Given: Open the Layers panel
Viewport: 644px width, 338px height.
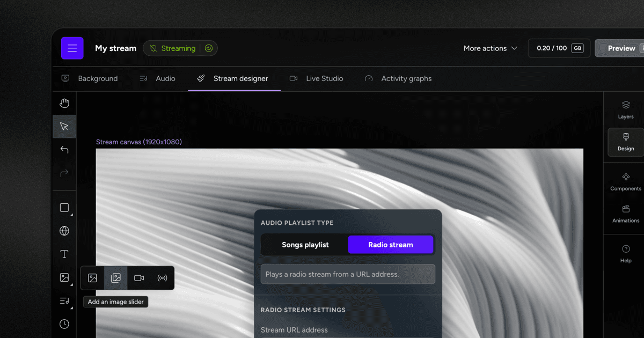Looking at the screenshot, I should tap(626, 109).
